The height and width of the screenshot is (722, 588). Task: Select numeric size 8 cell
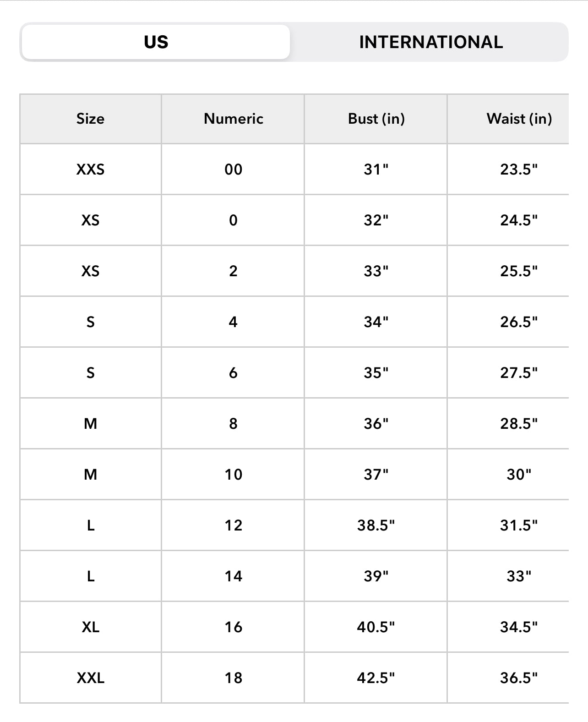[233, 424]
